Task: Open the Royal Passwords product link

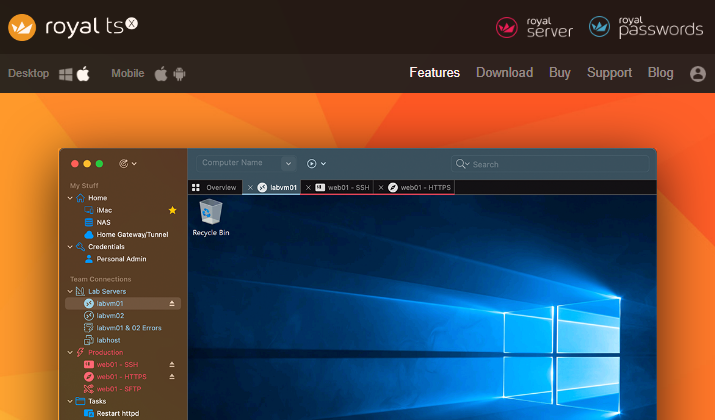Action: click(646, 27)
